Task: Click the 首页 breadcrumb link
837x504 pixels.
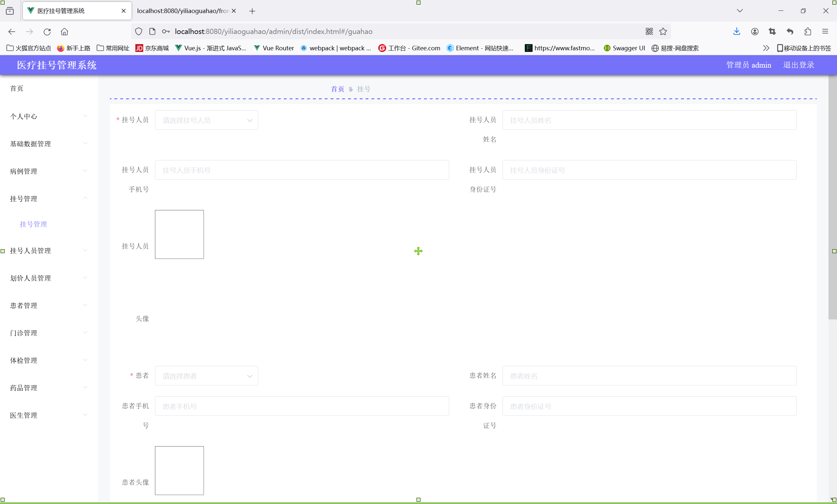Action: click(337, 89)
